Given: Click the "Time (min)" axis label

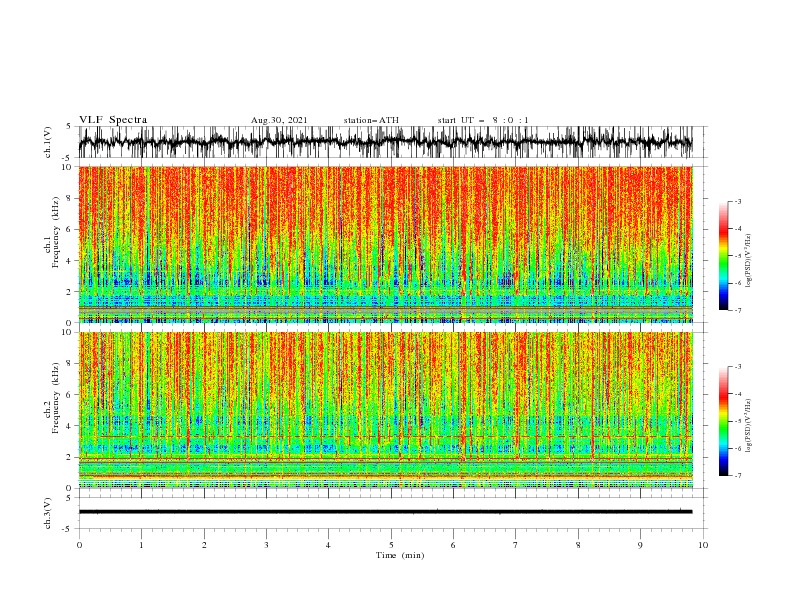Looking at the screenshot, I should [400, 555].
